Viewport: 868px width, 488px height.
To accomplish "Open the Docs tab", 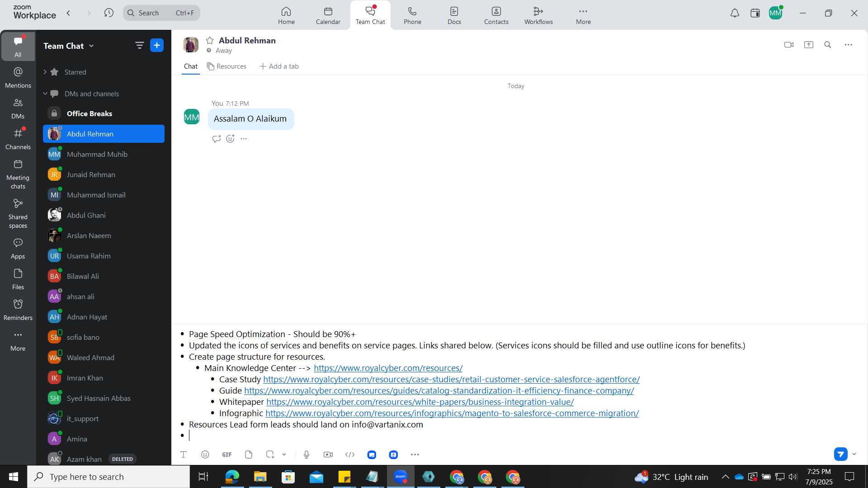I will click(454, 15).
